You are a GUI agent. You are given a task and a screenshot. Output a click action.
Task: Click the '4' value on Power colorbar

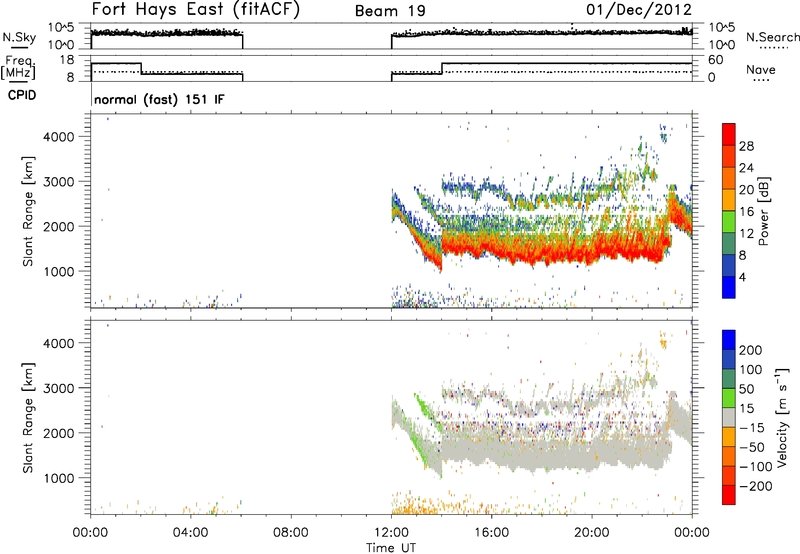742,277
